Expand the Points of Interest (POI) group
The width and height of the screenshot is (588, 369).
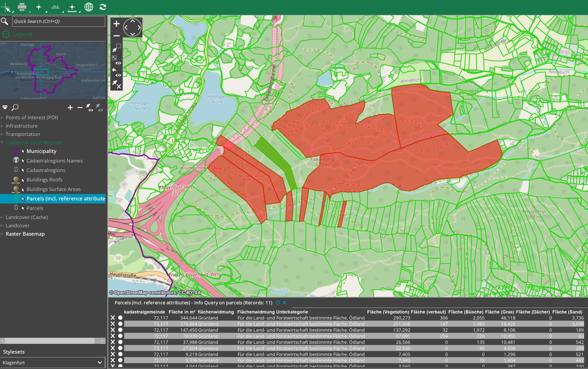tap(2, 118)
